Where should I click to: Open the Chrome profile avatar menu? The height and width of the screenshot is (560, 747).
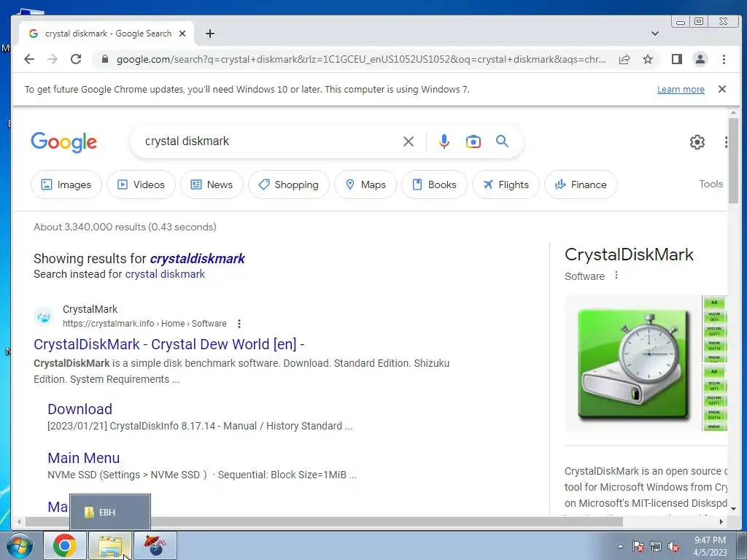click(x=700, y=59)
